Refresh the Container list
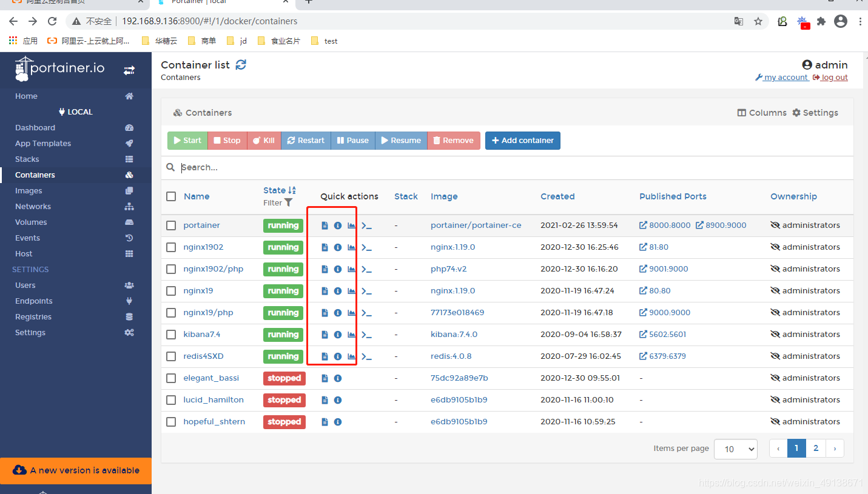The height and width of the screenshot is (494, 868). coord(241,64)
